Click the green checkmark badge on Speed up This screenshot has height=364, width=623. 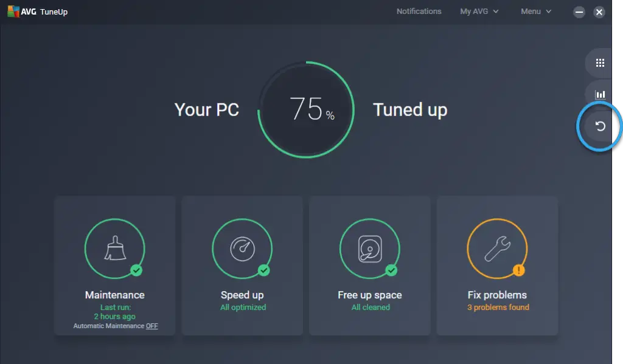(264, 270)
